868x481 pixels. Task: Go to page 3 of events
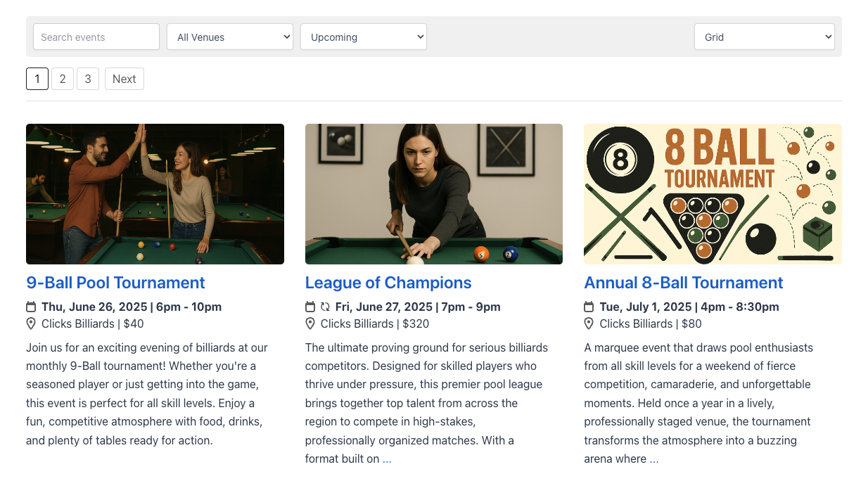tap(88, 79)
